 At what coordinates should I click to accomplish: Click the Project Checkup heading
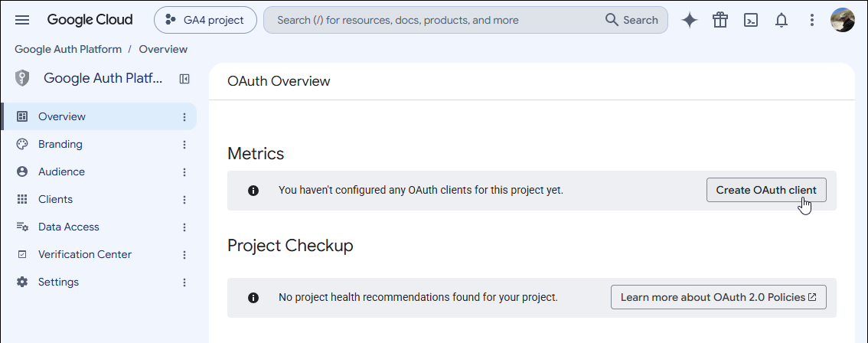(x=290, y=246)
